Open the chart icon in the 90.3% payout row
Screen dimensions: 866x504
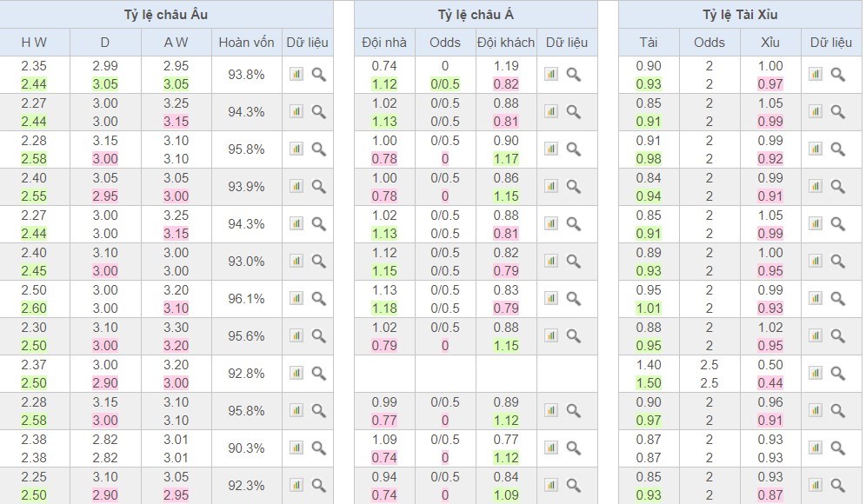[296, 448]
